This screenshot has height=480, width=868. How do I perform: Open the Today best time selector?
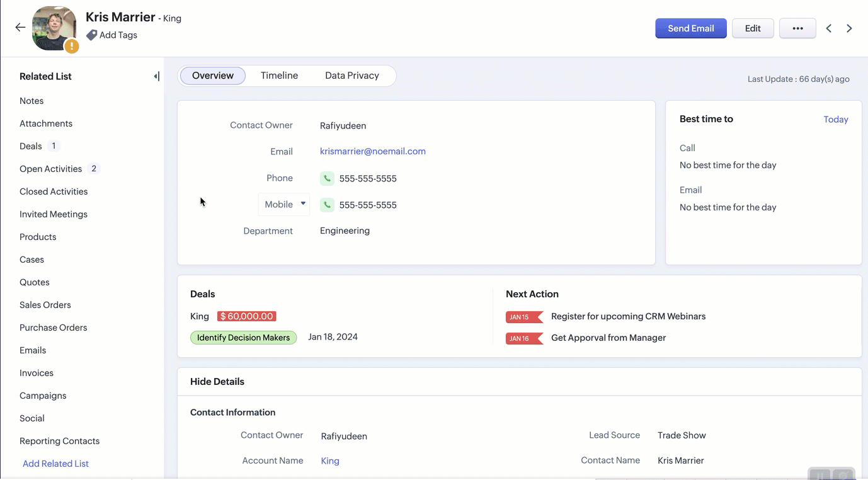click(835, 120)
